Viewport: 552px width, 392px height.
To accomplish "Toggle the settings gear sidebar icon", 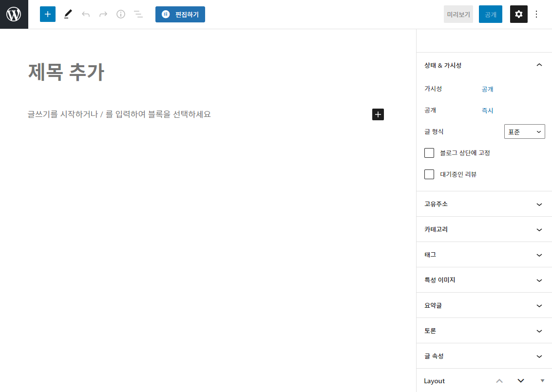I will pyautogui.click(x=518, y=14).
